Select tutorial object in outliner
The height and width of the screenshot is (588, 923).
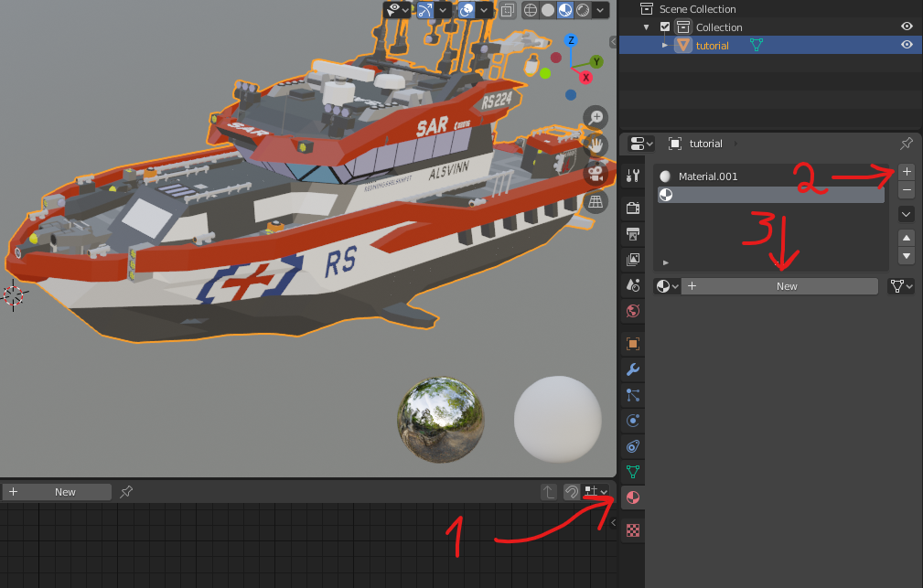pyautogui.click(x=712, y=46)
